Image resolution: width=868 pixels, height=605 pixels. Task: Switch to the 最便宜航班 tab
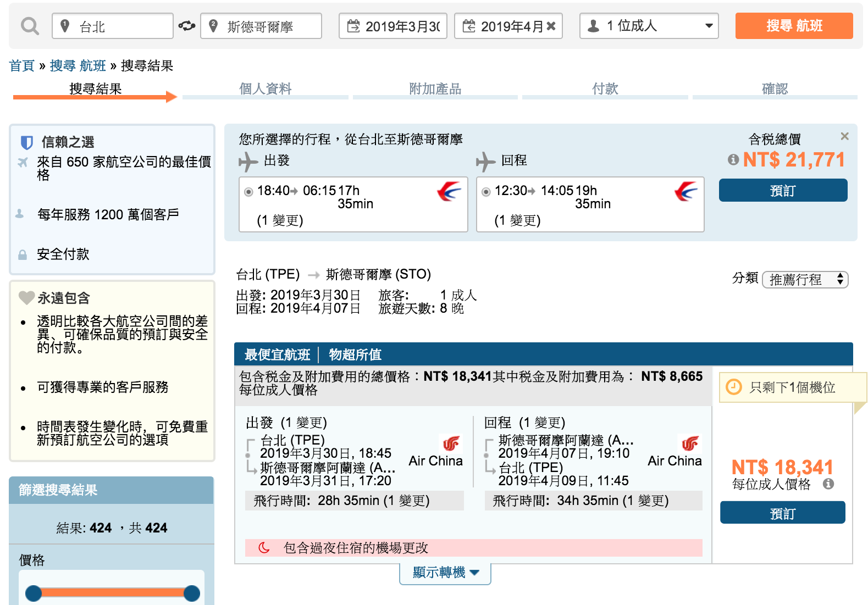click(x=277, y=354)
